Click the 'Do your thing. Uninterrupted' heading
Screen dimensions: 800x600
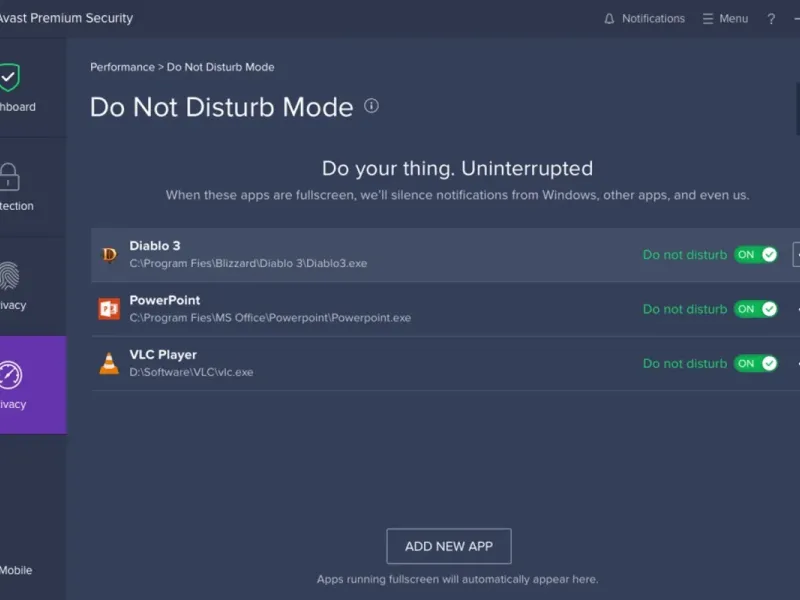pos(457,169)
